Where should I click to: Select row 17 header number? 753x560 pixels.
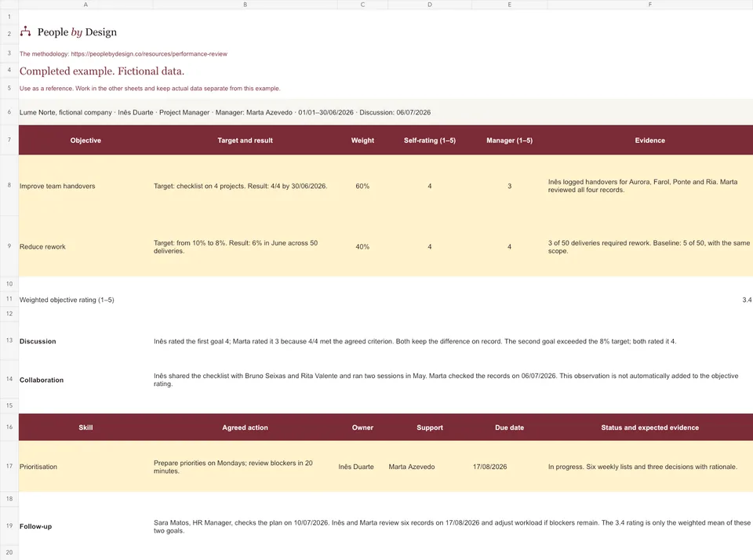(9, 467)
